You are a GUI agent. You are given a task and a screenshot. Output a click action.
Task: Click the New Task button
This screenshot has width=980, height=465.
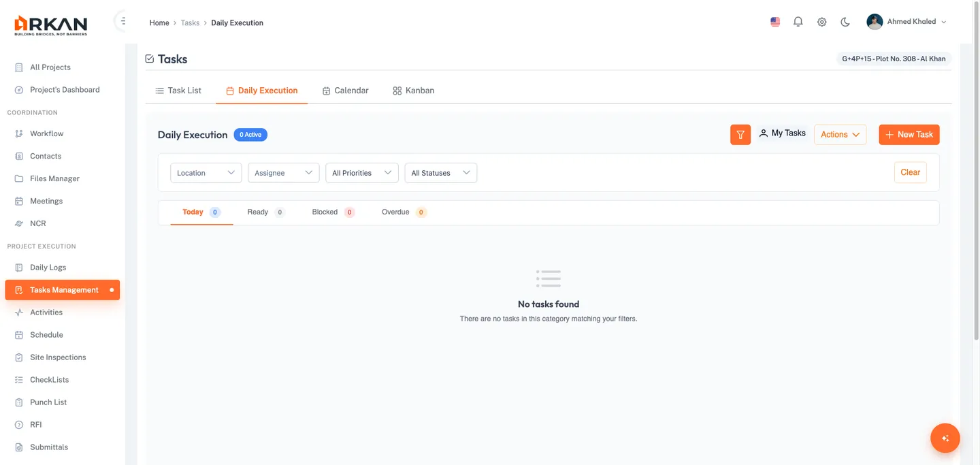(x=909, y=135)
